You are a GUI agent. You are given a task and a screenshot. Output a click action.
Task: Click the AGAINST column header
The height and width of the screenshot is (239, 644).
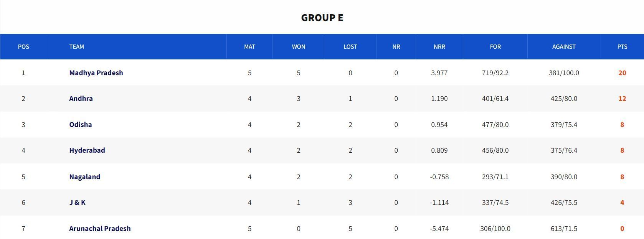[564, 47]
